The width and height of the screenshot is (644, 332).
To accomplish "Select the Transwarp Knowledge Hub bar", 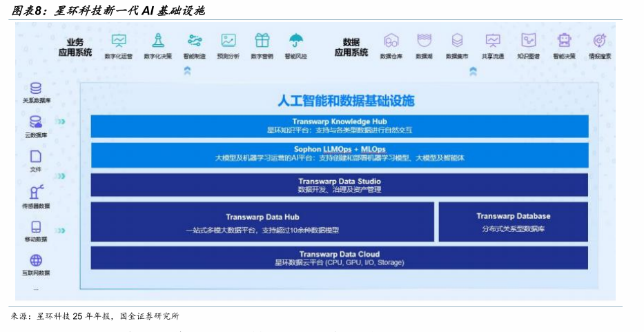I will (x=340, y=126).
